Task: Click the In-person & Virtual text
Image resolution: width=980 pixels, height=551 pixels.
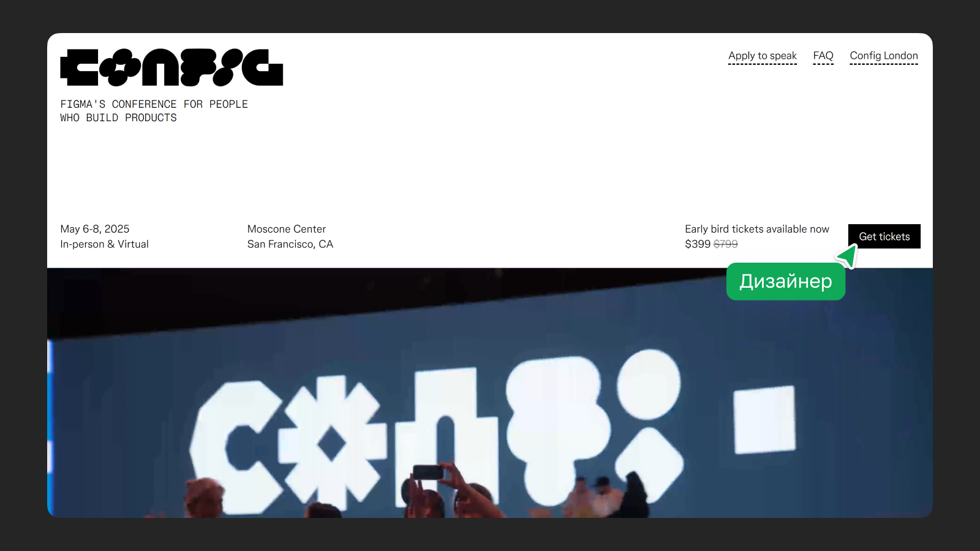Action: point(104,244)
